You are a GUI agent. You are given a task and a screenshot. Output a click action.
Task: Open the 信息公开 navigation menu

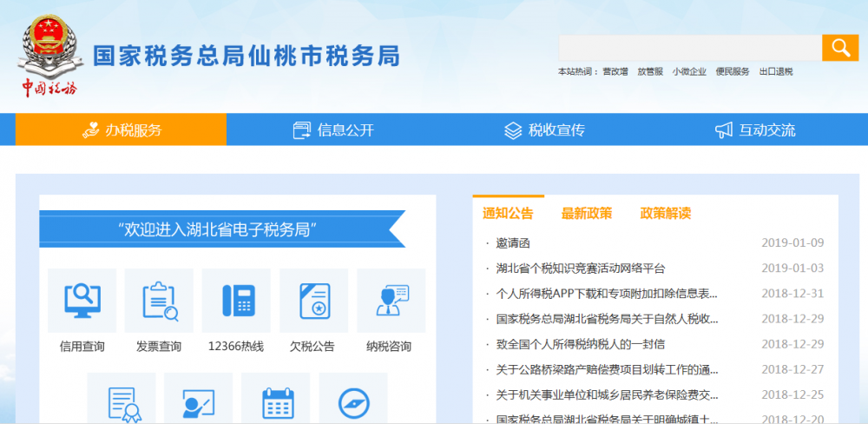click(333, 130)
